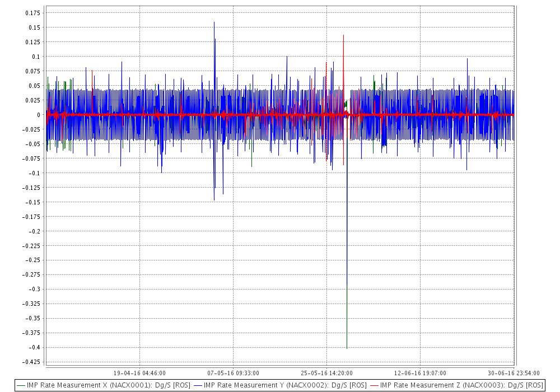The image size is (560, 392).
Task: Click the -0.4 y-axis label
Action: (x=34, y=348)
